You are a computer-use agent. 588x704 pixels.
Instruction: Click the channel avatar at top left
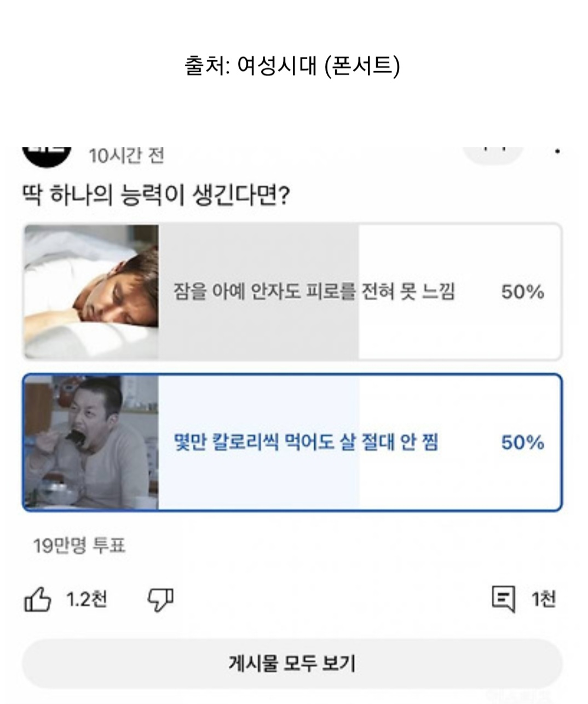click(x=47, y=154)
